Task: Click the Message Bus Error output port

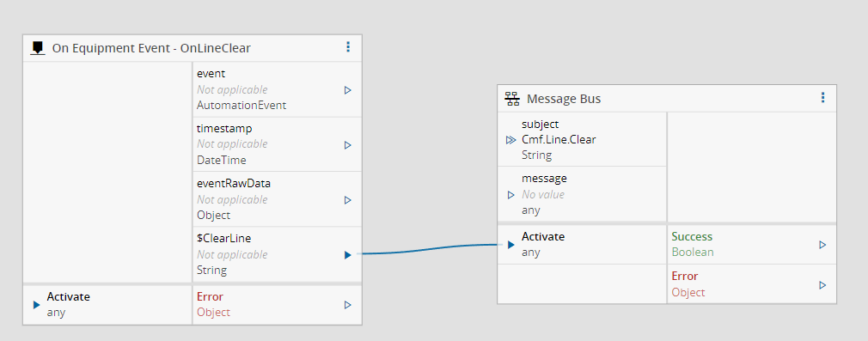Action: pos(822,285)
